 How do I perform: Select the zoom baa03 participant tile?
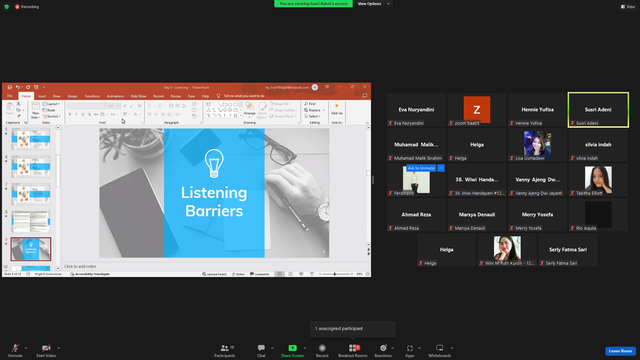(477, 110)
